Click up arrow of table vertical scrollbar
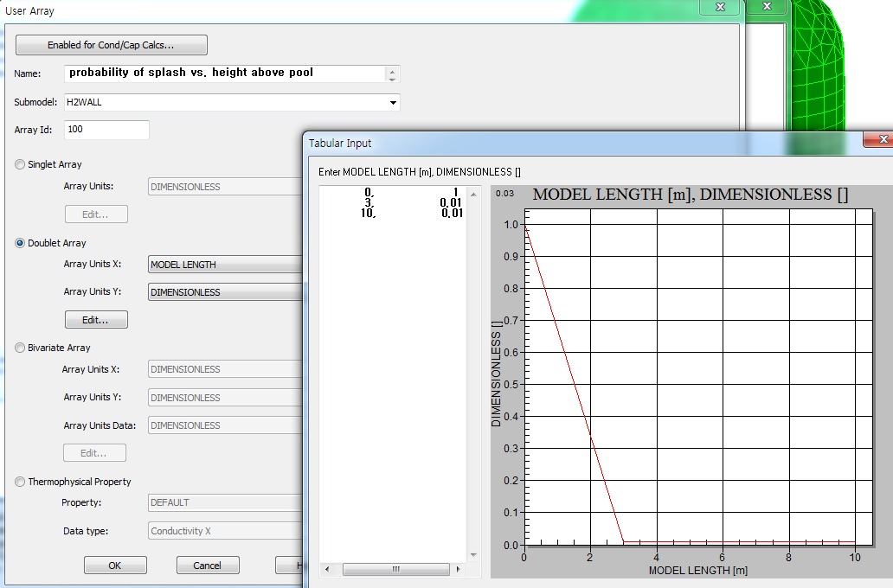893x588 pixels. [472, 195]
